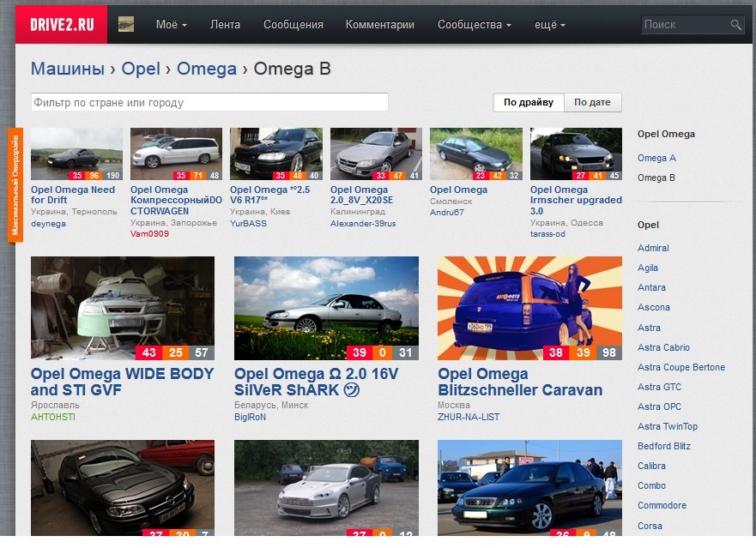Open the Blitzschneller Caravan photo
The height and width of the screenshot is (548, 756).
pyautogui.click(x=529, y=308)
